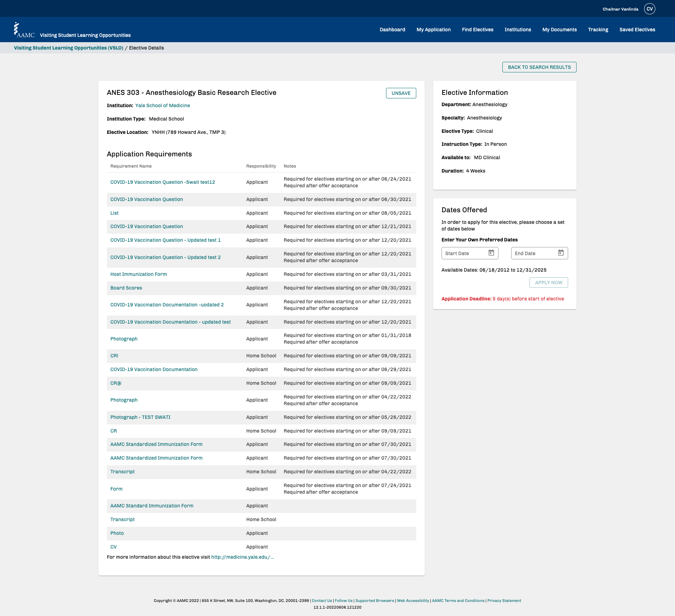Viewport: 675px width, 616px height.
Task: Click the Application Deadline notice text
Action: click(x=502, y=299)
